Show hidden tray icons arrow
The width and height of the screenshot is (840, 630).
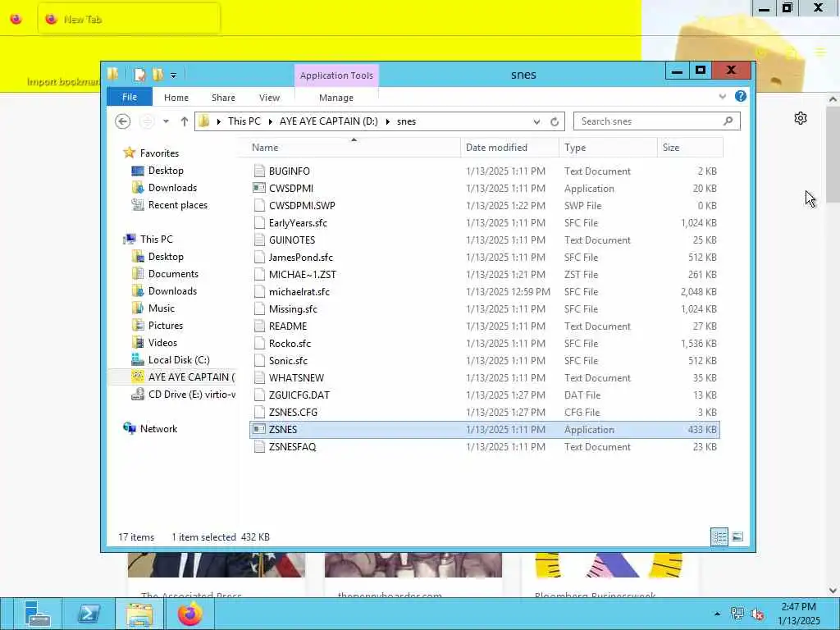pyautogui.click(x=717, y=614)
